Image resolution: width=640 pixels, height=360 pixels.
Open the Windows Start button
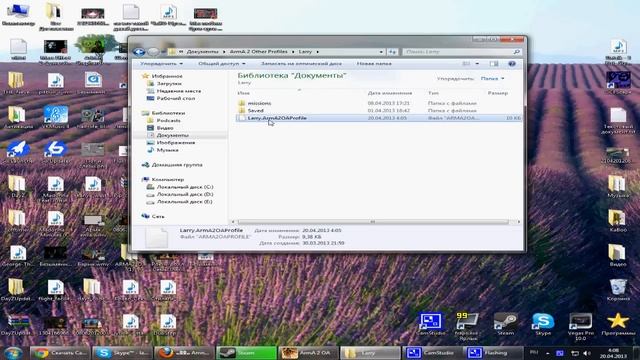(13, 353)
